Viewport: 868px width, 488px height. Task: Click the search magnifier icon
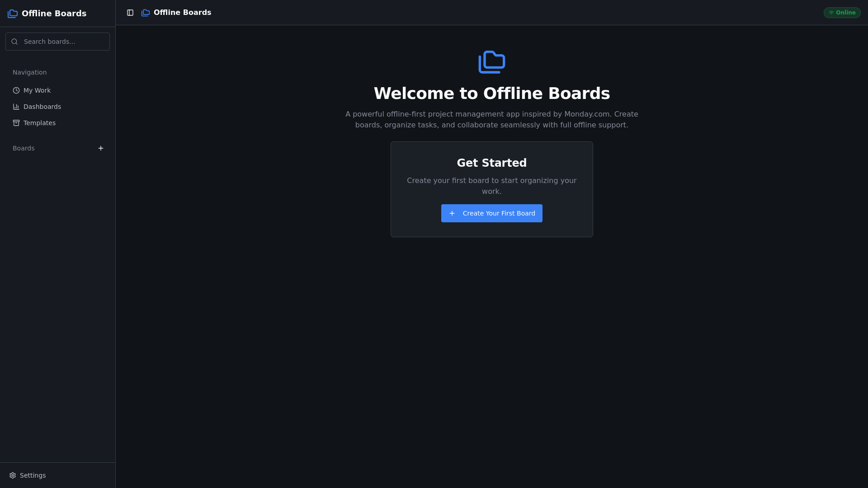tap(14, 42)
